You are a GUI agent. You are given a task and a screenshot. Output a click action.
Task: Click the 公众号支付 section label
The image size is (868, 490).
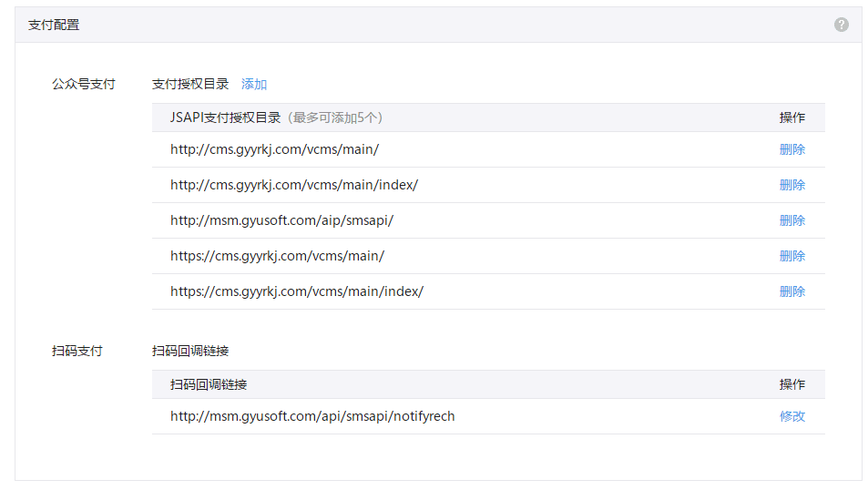pos(84,84)
